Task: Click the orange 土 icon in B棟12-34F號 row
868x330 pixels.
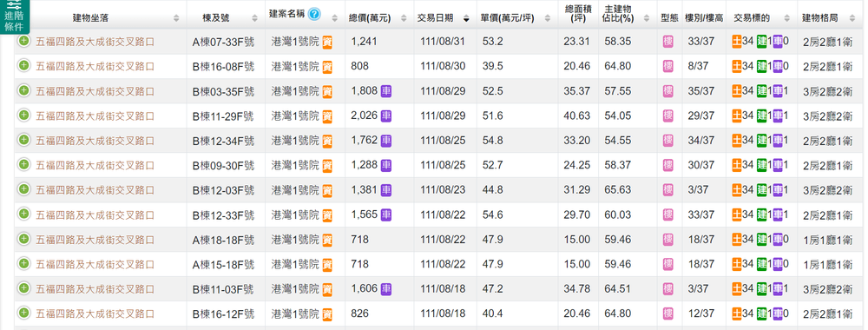Action: tap(737, 140)
